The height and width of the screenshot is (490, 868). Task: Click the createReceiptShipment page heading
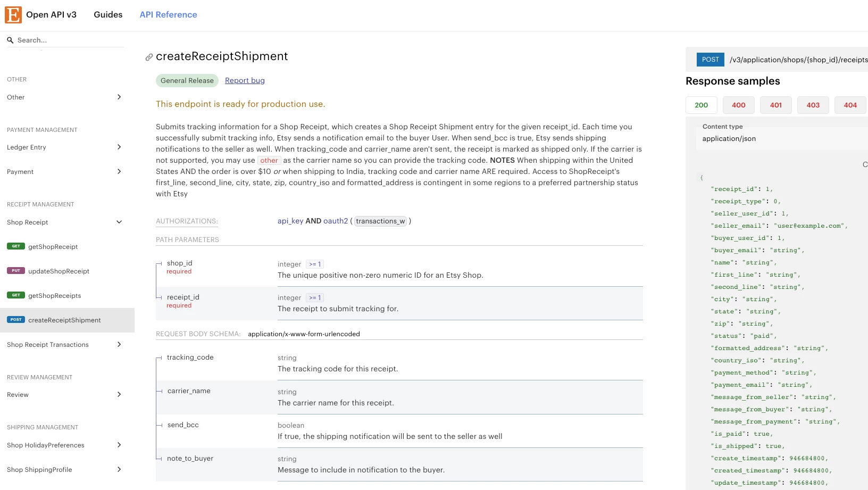click(x=222, y=56)
